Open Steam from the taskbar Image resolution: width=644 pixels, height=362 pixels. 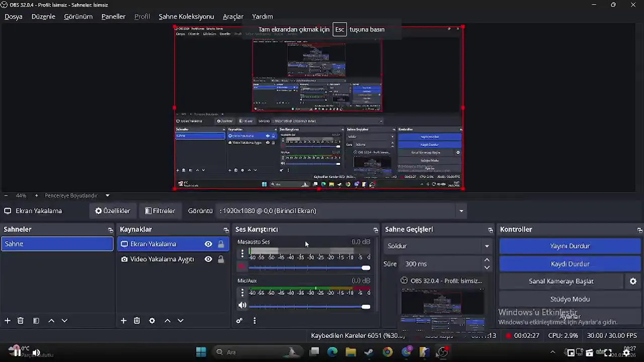pyautogui.click(x=369, y=352)
